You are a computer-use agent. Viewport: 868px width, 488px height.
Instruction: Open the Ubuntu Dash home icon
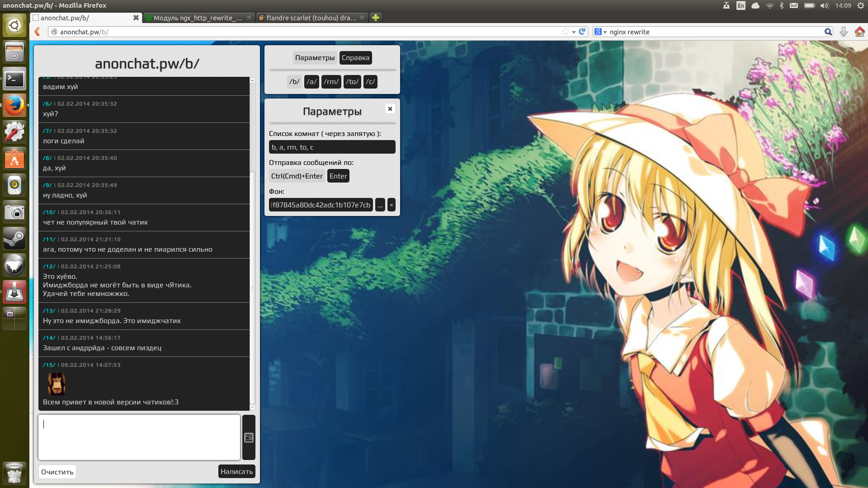click(14, 25)
